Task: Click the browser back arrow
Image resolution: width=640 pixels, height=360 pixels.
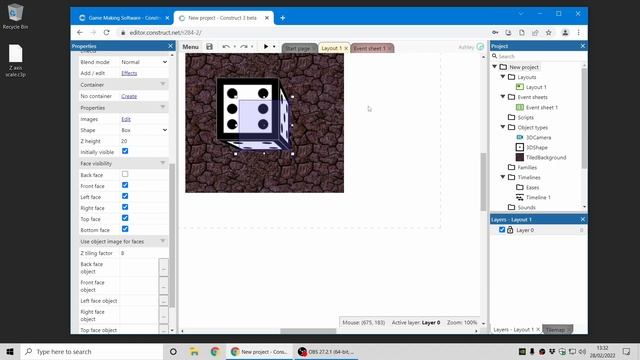Action: pyautogui.click(x=80, y=33)
